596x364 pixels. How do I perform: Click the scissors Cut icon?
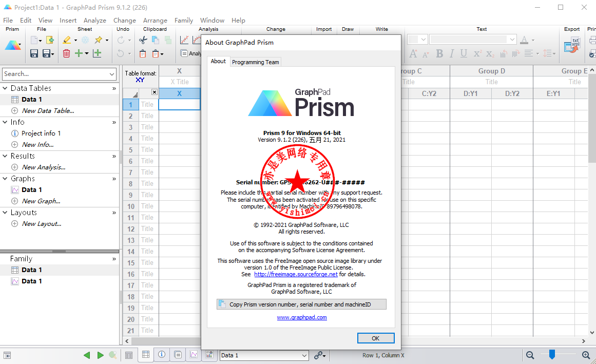(143, 40)
